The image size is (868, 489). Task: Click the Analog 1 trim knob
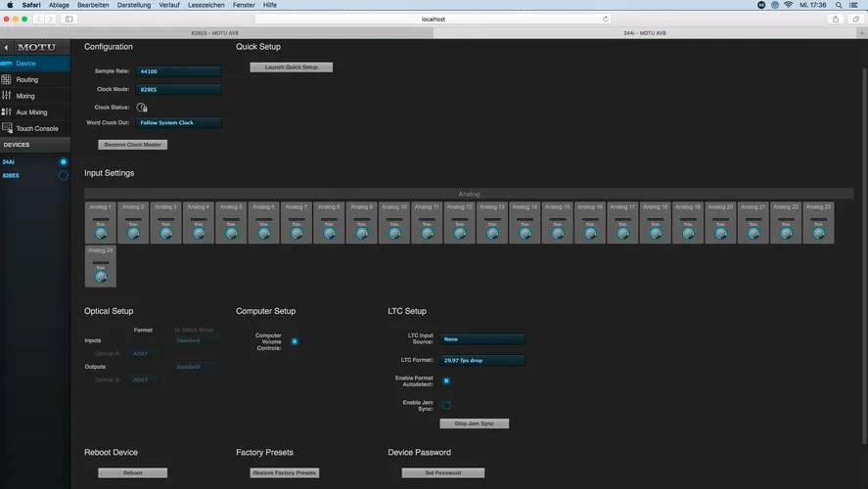100,234
